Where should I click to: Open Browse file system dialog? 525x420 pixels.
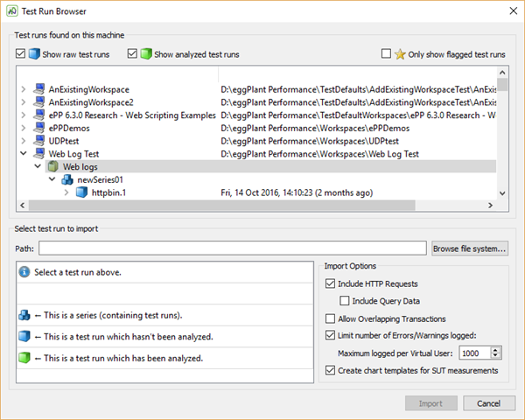click(x=469, y=248)
